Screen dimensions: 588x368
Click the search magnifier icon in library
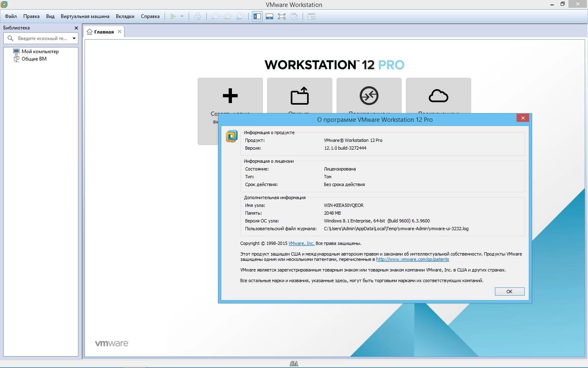(11, 38)
